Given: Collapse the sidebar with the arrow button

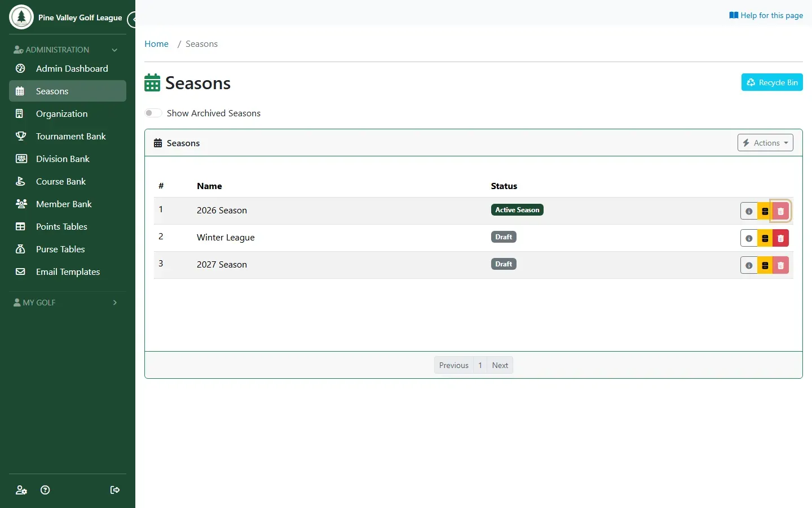Looking at the screenshot, I should pos(133,20).
